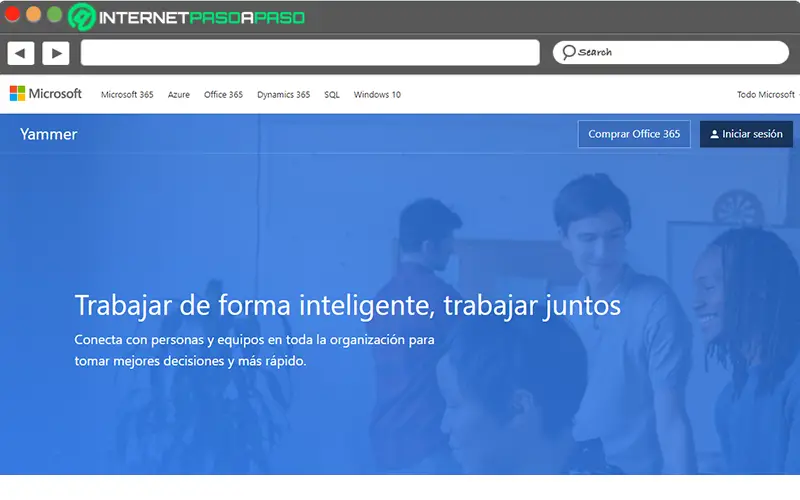Click the Comprar Office 365 button
The width and height of the screenshot is (800, 500).
[x=634, y=134]
